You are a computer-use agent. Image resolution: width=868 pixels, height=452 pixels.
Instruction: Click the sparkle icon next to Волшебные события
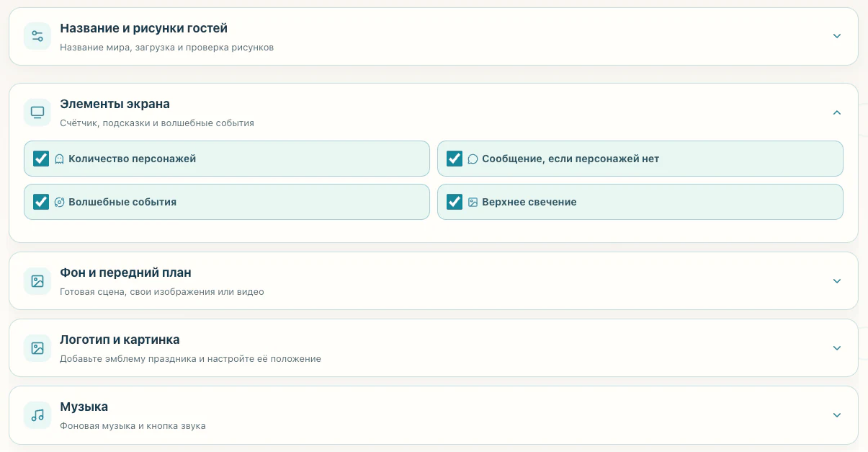(60, 203)
